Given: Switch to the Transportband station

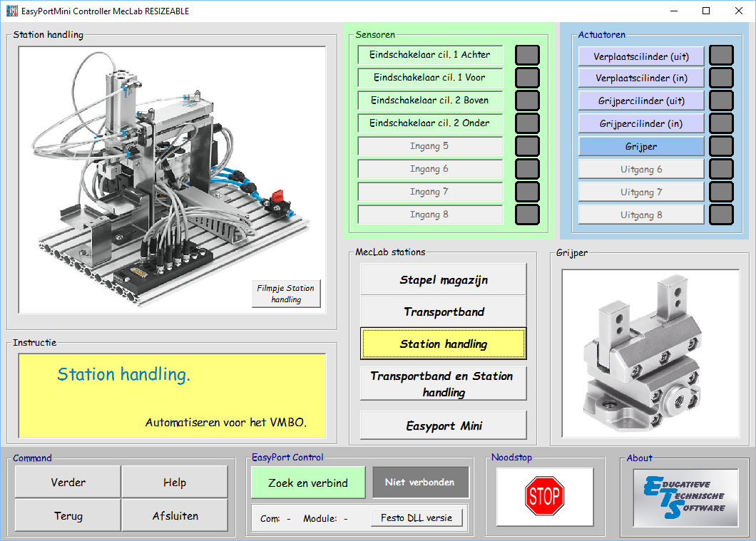Looking at the screenshot, I should [x=444, y=311].
